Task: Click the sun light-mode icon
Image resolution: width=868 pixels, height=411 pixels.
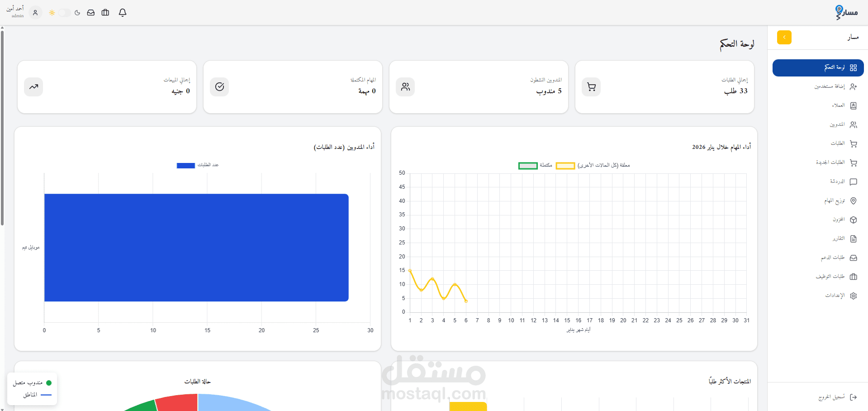Action: [x=52, y=13]
